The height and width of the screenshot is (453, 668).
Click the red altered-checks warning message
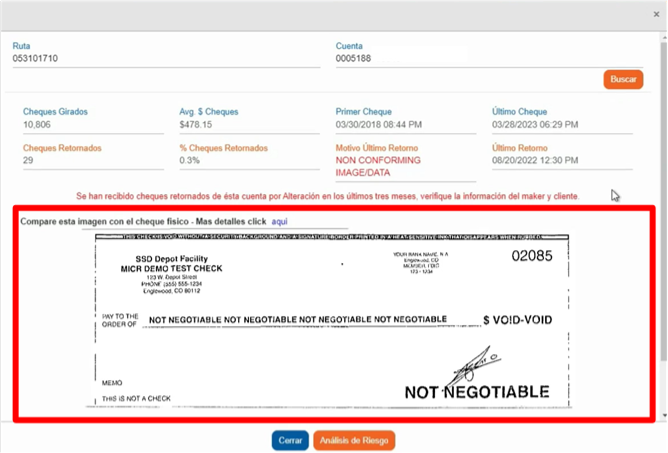327,197
